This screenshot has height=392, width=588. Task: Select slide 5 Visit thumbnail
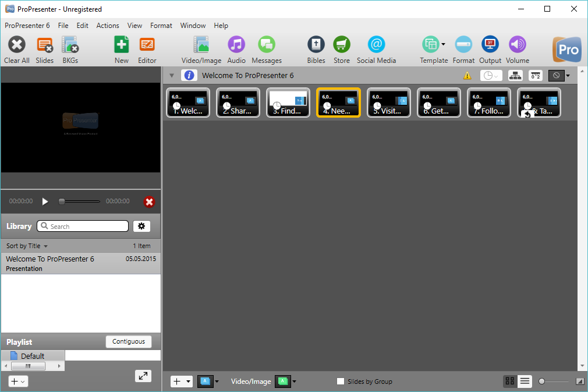[388, 103]
